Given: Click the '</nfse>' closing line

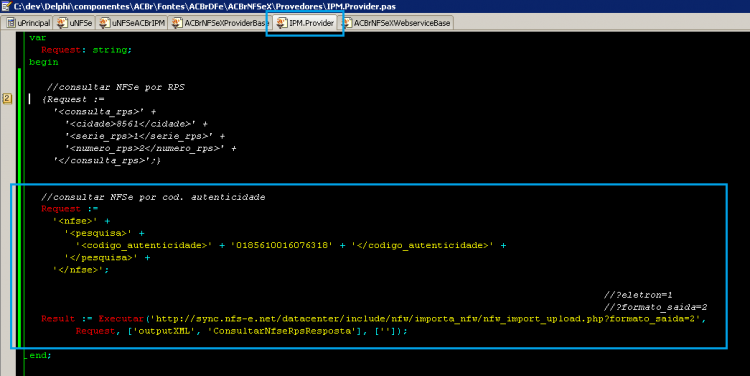Looking at the screenshot, I should (81, 270).
